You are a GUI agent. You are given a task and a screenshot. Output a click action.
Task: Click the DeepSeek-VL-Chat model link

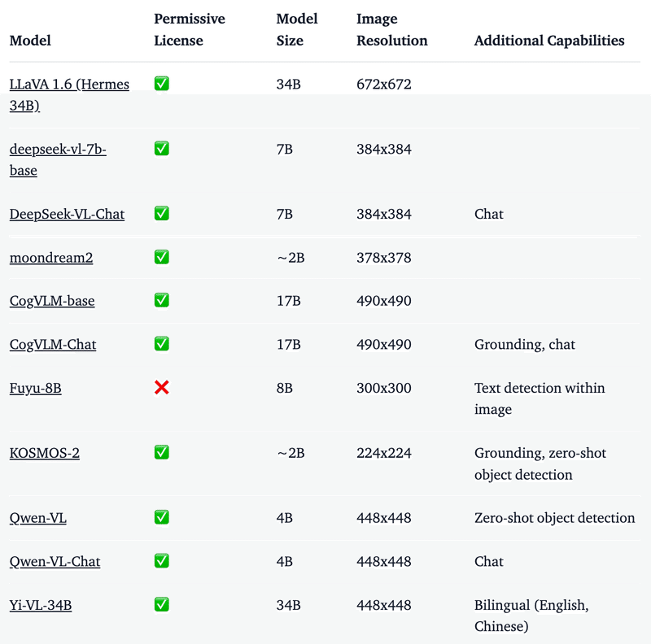click(x=67, y=215)
